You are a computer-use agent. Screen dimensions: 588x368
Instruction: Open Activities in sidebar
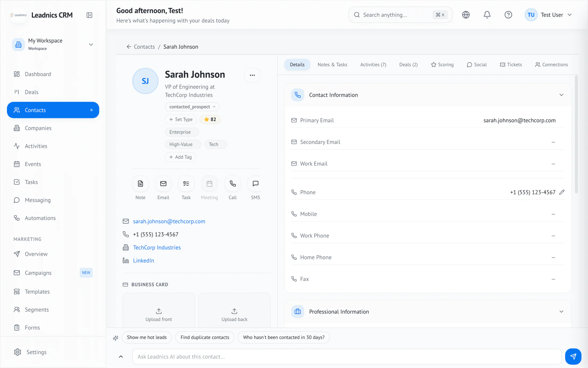click(53, 146)
